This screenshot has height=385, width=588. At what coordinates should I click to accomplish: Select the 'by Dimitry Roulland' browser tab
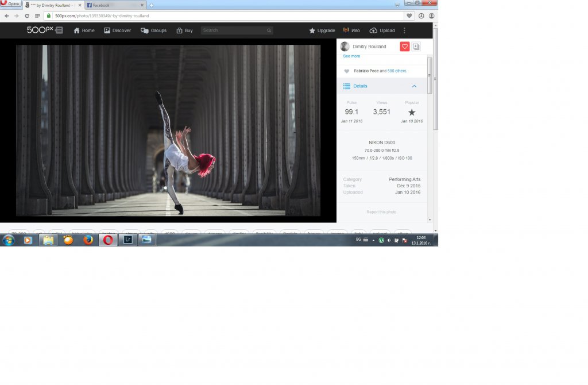53,5
